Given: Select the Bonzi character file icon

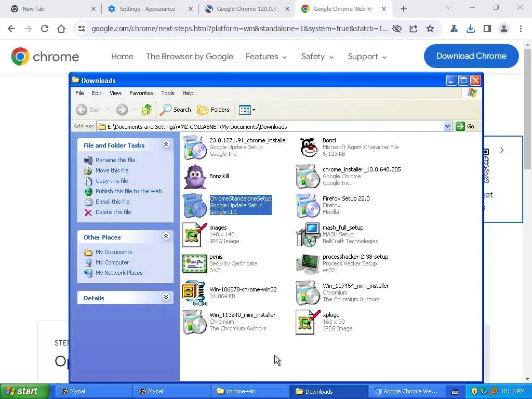Looking at the screenshot, I should (x=309, y=147).
